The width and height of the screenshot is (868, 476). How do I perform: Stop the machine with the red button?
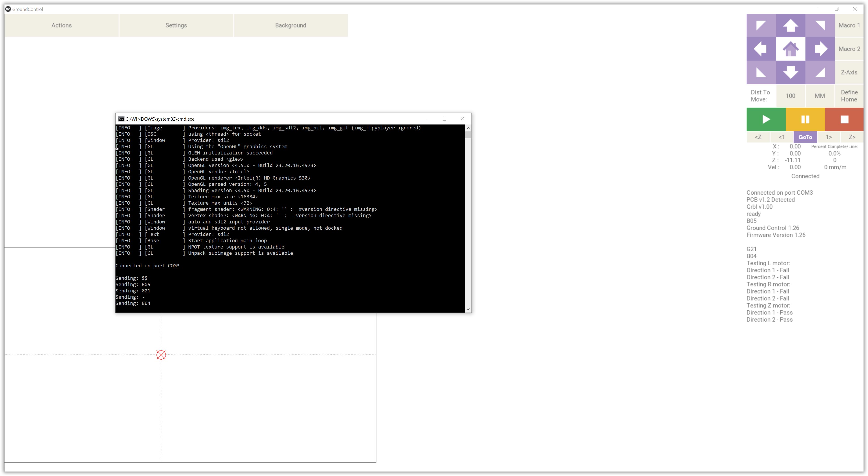coord(844,119)
